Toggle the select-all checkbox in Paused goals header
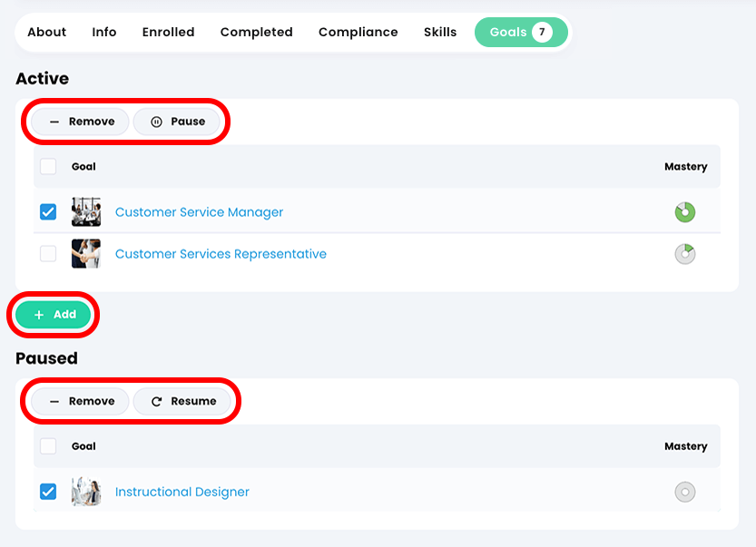The height and width of the screenshot is (547, 756). click(48, 445)
